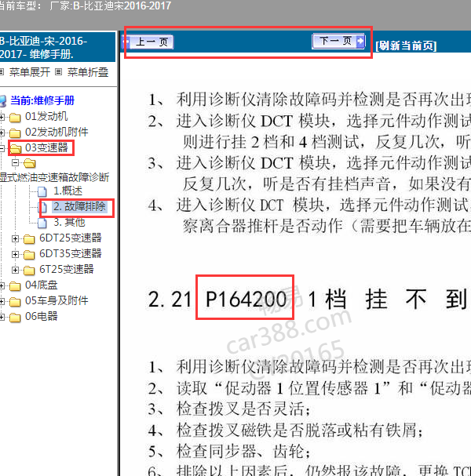The width and height of the screenshot is (471, 476).
Task: Click the line 检查同步器、齿轮
Action: click(x=243, y=452)
